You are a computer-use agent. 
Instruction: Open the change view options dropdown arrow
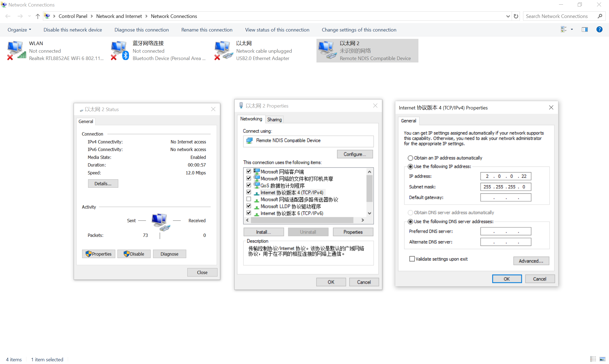[572, 30]
